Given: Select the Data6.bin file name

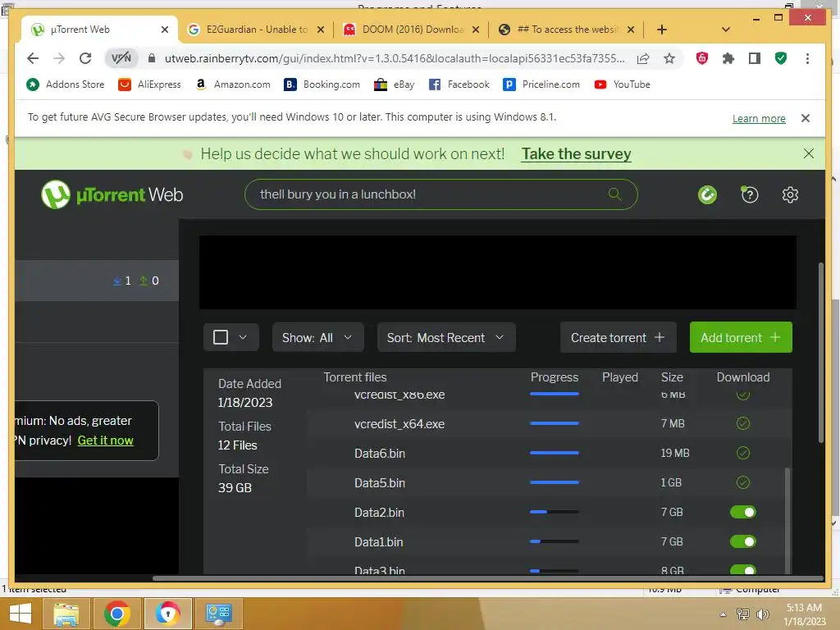Looking at the screenshot, I should [x=380, y=454].
